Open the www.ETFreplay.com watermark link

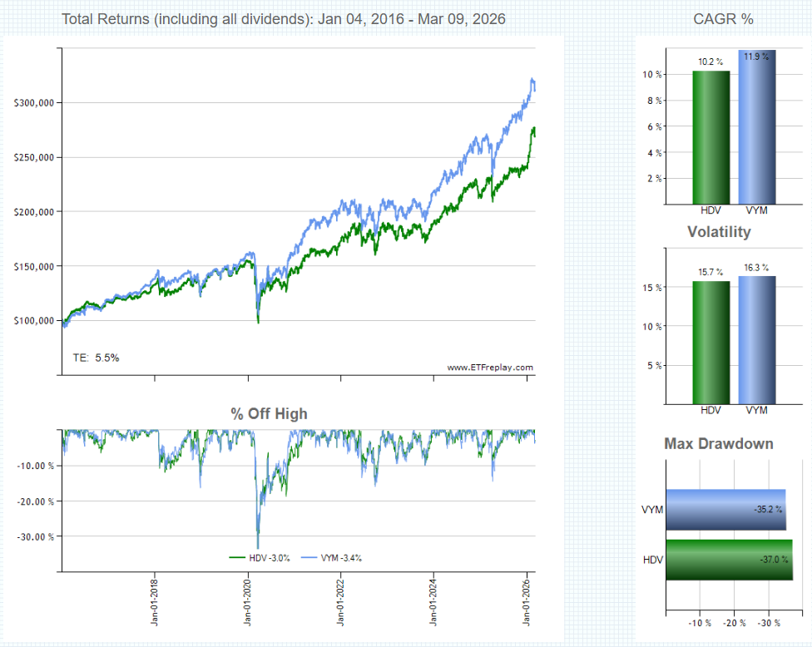click(x=490, y=367)
